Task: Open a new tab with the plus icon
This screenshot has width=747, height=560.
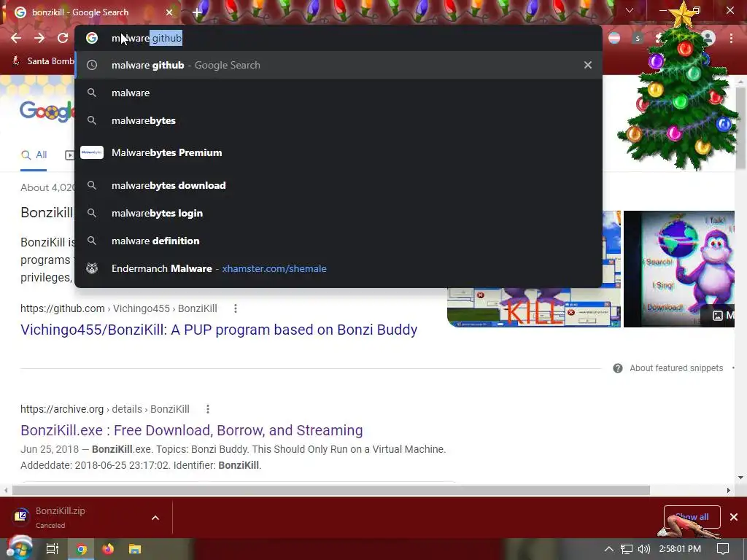Action: coord(197,12)
